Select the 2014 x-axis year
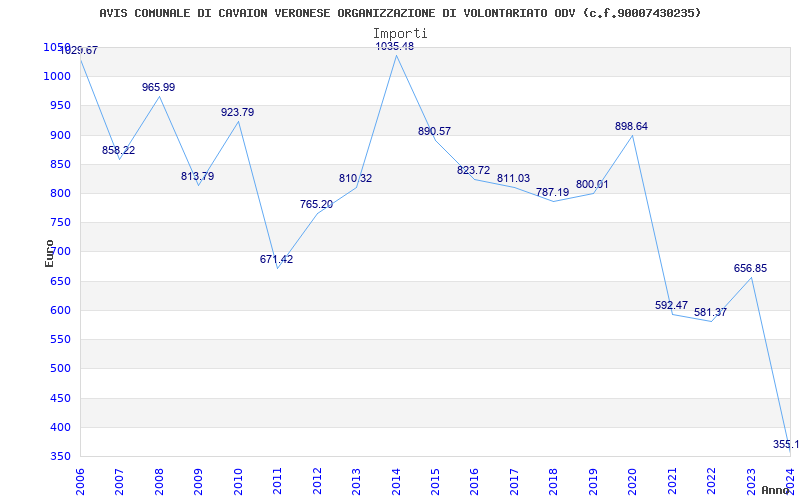800x500 pixels. click(396, 481)
